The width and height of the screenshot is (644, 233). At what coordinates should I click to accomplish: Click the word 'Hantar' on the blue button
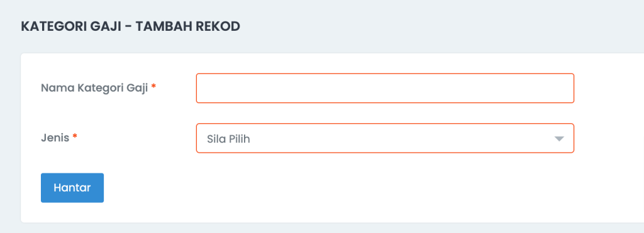click(72, 188)
